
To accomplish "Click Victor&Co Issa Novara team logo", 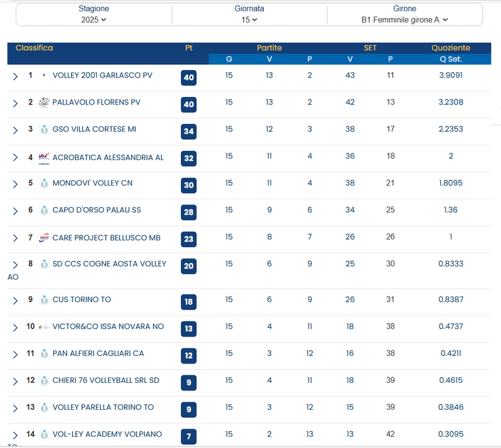I will [x=44, y=327].
